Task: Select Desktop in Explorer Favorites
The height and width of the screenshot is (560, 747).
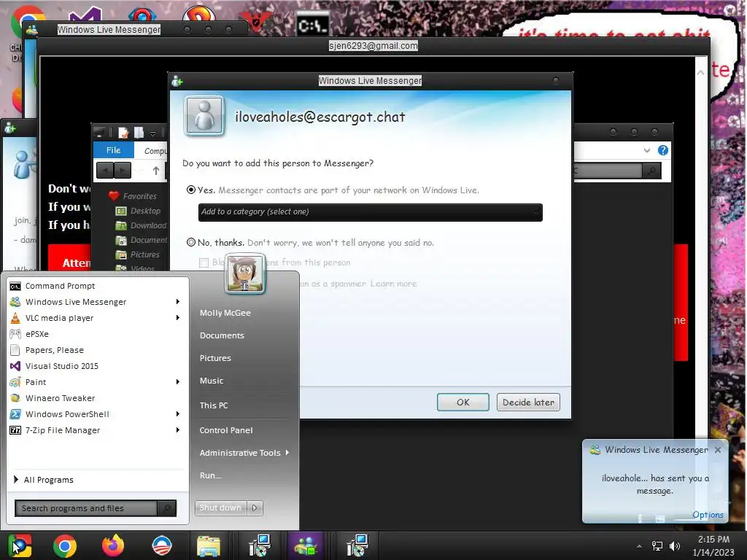Action: (x=145, y=211)
